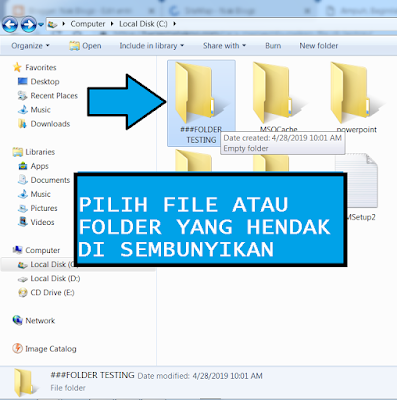Open the Apps library
The height and width of the screenshot is (400, 397).
click(40, 166)
